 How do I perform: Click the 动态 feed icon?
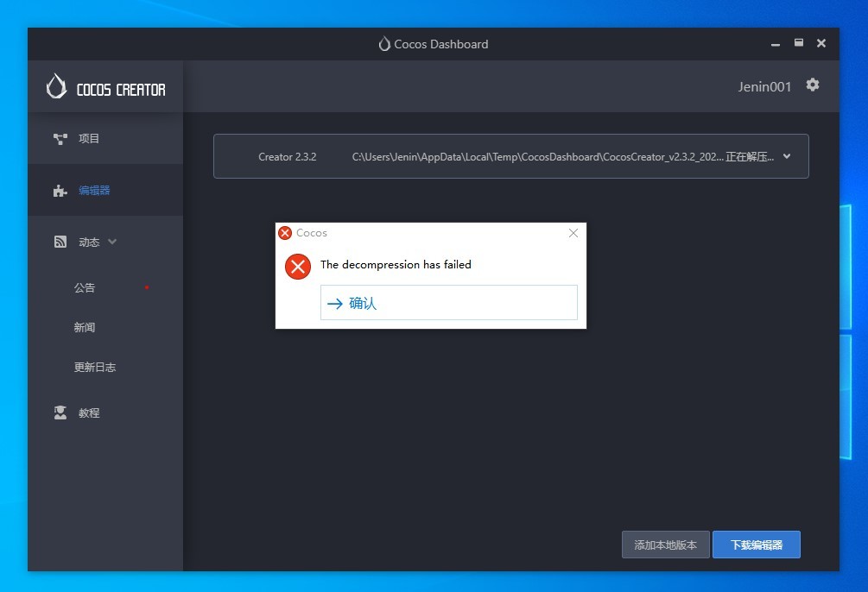pyautogui.click(x=60, y=242)
